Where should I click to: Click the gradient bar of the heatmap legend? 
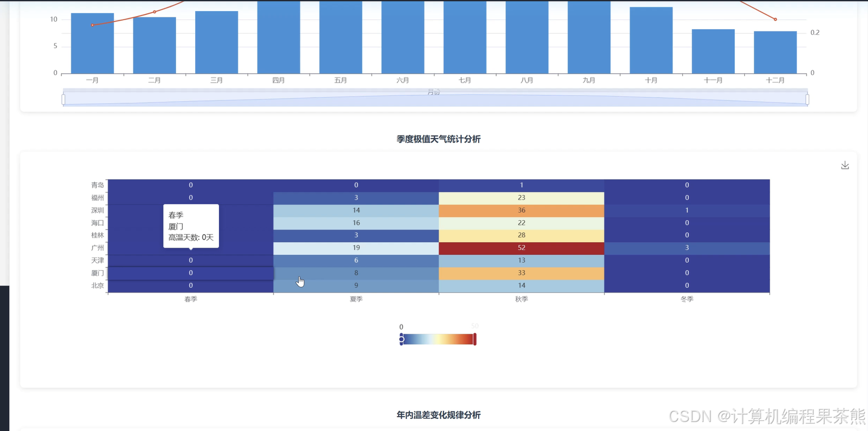(x=438, y=339)
